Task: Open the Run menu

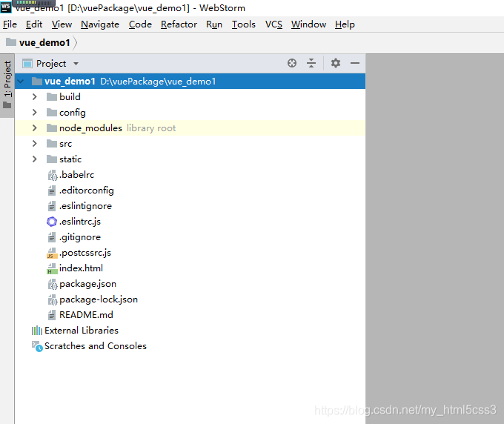Action: click(214, 24)
